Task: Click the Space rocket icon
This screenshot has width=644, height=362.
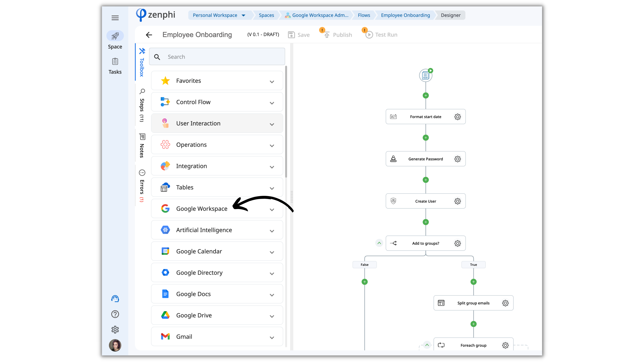Action: (115, 36)
